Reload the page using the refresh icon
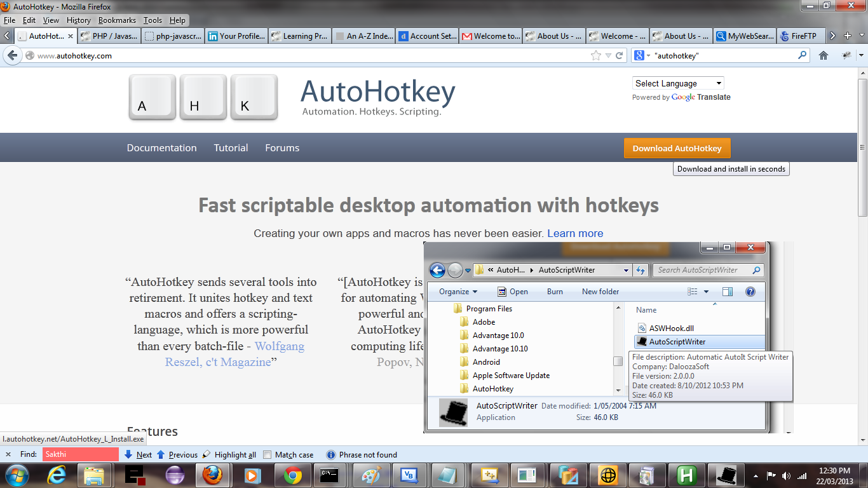The height and width of the screenshot is (488, 868). pyautogui.click(x=620, y=56)
